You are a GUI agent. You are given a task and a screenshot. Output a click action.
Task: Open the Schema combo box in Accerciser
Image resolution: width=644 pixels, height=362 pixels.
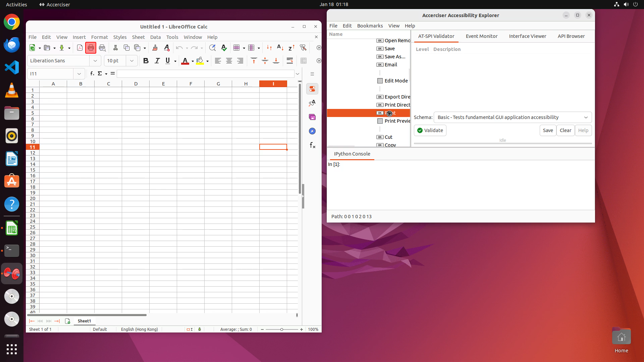coord(513,117)
